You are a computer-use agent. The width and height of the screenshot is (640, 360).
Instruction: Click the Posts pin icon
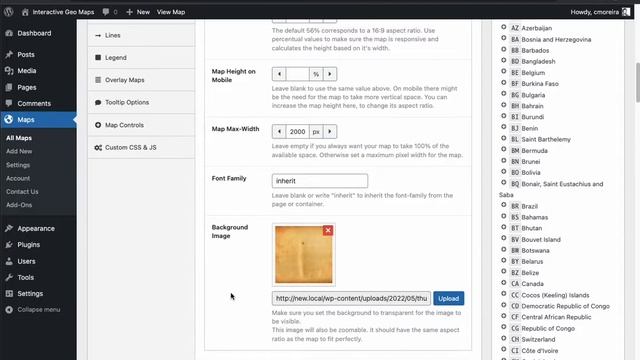coord(9,54)
